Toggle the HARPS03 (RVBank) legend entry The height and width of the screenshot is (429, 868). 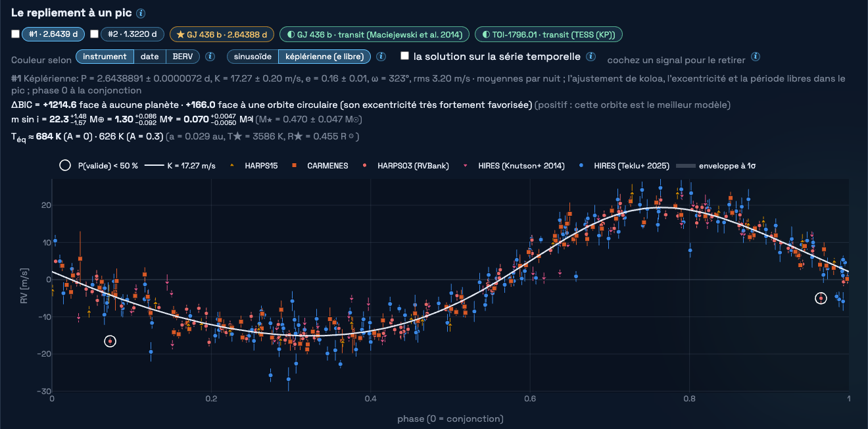coord(405,165)
